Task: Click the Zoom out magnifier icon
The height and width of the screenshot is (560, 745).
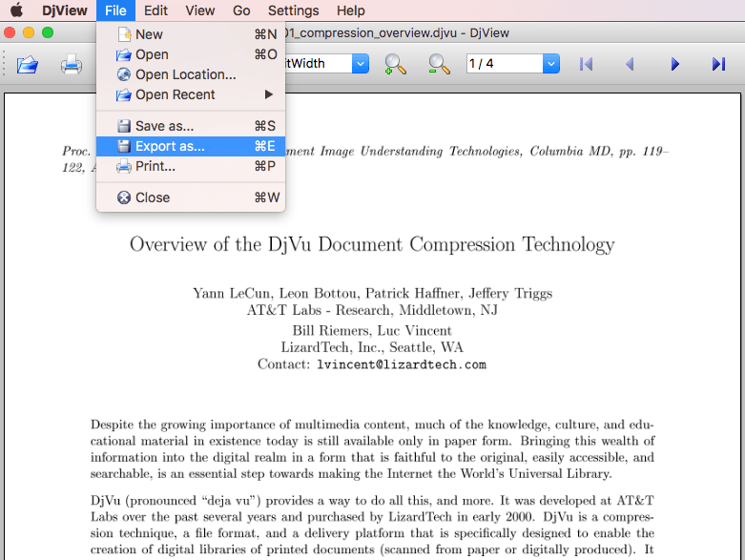Action: coord(439,64)
